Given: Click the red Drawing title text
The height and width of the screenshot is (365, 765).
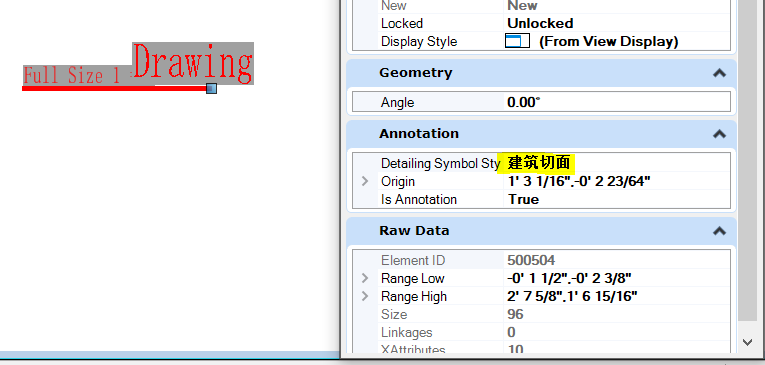Looking at the screenshot, I should coord(193,62).
